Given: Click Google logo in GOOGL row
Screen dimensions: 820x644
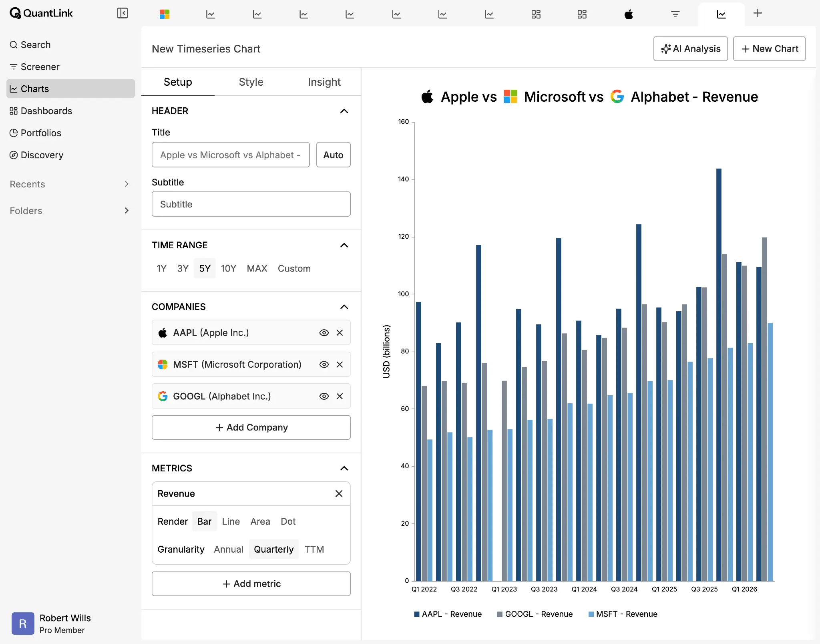Looking at the screenshot, I should pyautogui.click(x=163, y=396).
